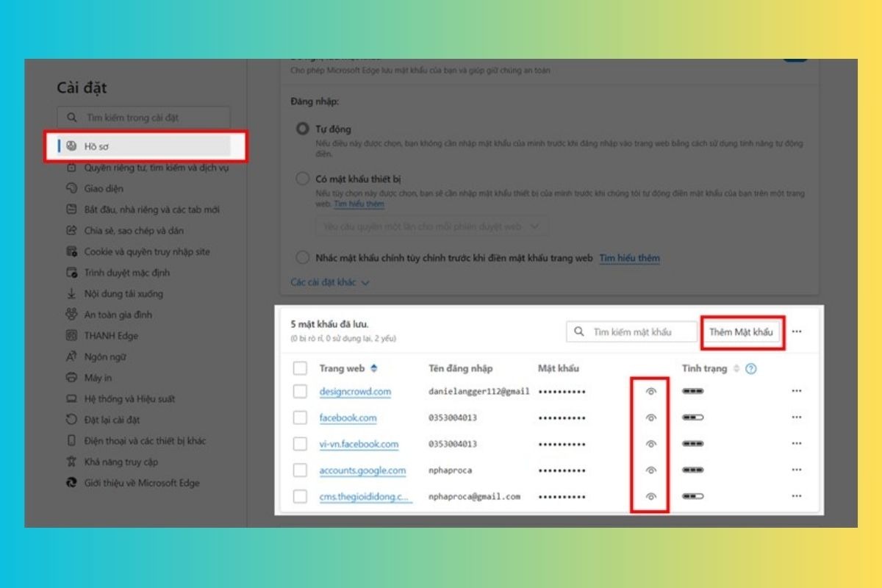Open Tìm hiểu thêm link beside custom primary password option
The width and height of the screenshot is (882, 588).
[x=629, y=258]
